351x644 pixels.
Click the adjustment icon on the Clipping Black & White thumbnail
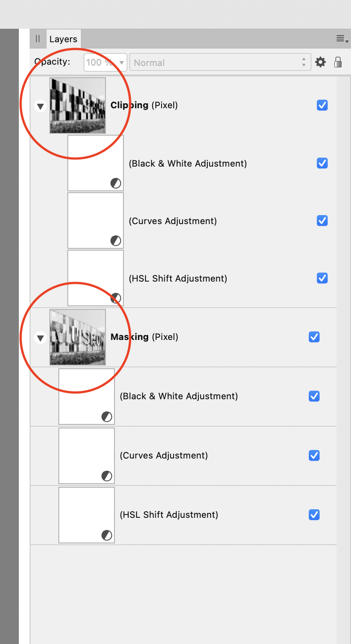coord(116,183)
